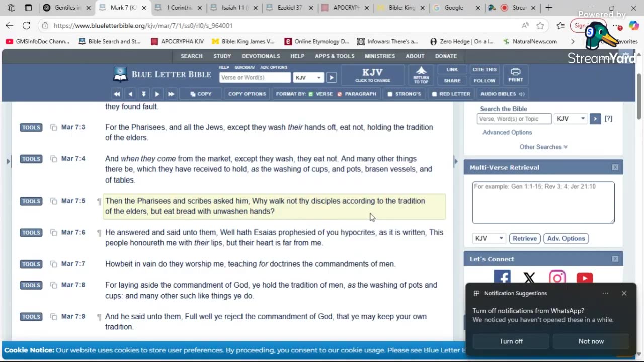This screenshot has height=362, width=644.
Task: Open the SEARCH menu
Action: 192,56
